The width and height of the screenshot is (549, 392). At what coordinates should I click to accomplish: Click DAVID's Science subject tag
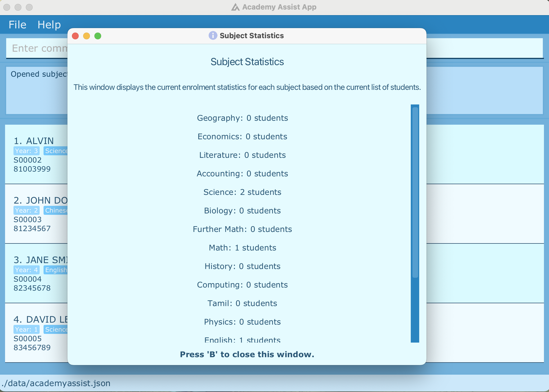(x=56, y=329)
